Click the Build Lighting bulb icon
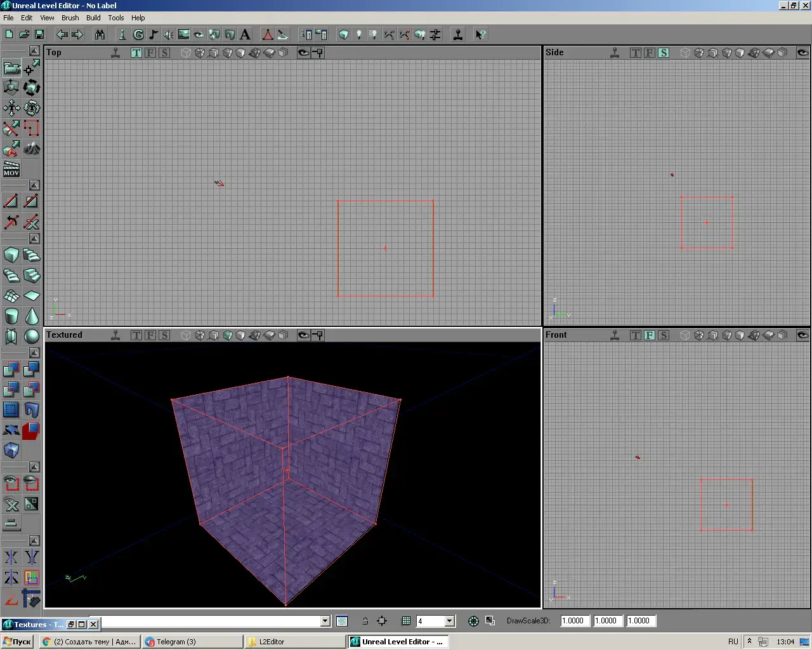This screenshot has width=812, height=650. pos(358,35)
